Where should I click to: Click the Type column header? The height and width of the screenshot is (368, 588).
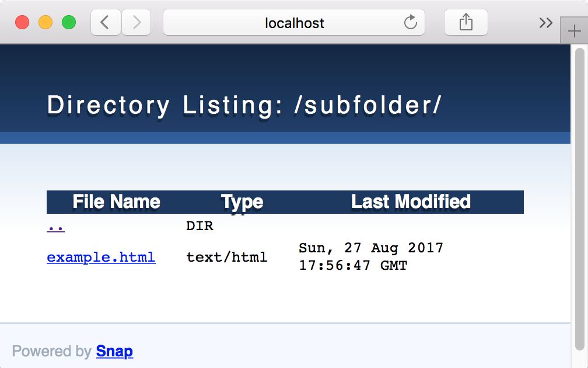tap(242, 202)
